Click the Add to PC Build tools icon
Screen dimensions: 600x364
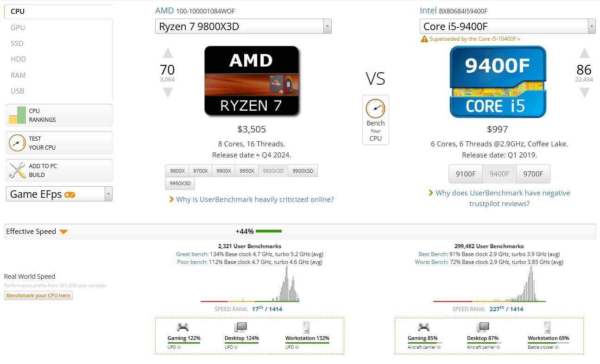pyautogui.click(x=17, y=170)
